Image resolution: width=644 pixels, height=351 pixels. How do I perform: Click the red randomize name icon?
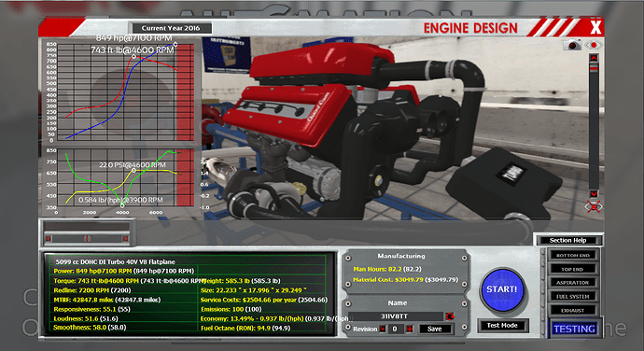click(450, 316)
